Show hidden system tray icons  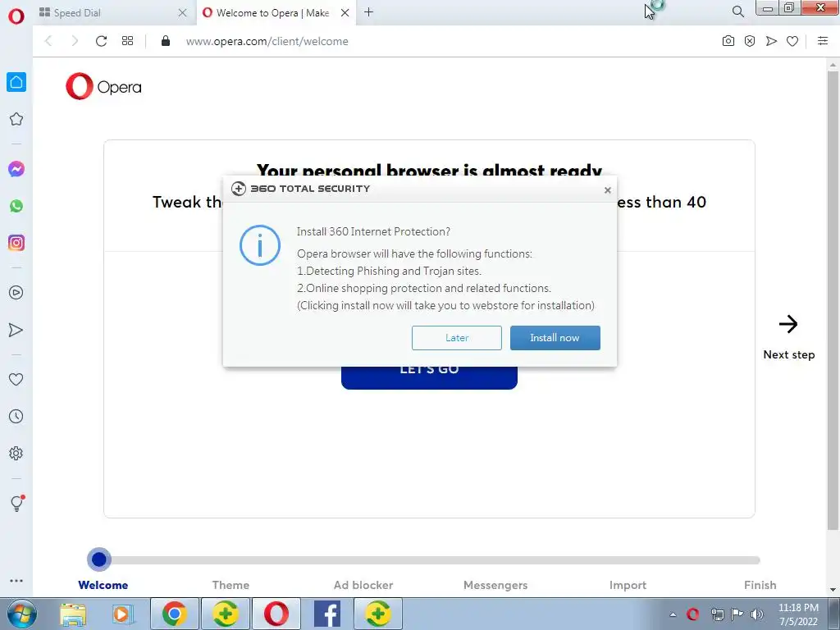point(673,614)
